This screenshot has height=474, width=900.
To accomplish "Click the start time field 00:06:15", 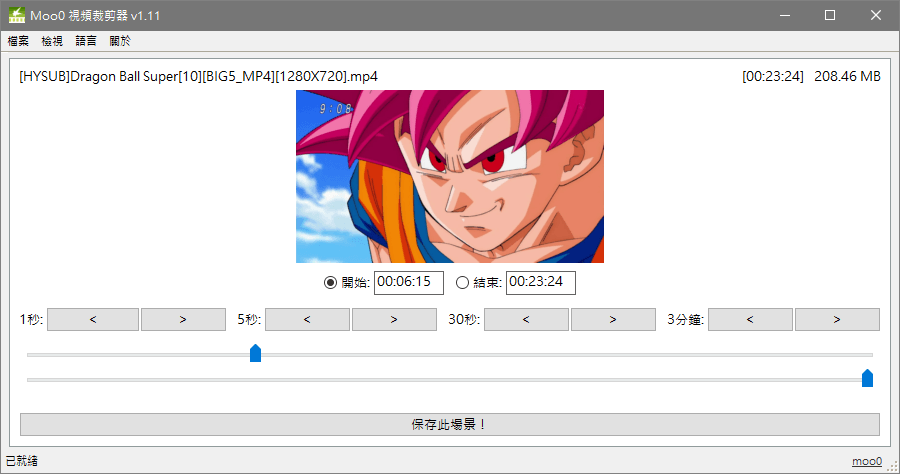I will click(409, 282).
